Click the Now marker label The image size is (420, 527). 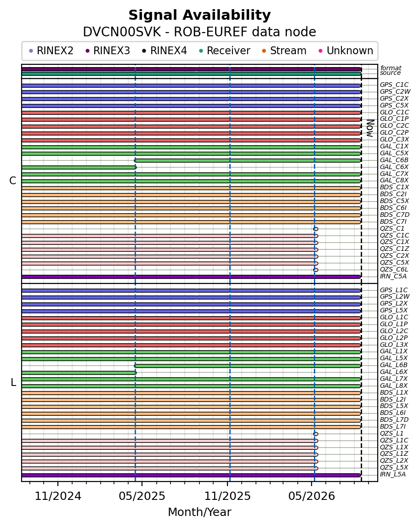(x=370, y=128)
